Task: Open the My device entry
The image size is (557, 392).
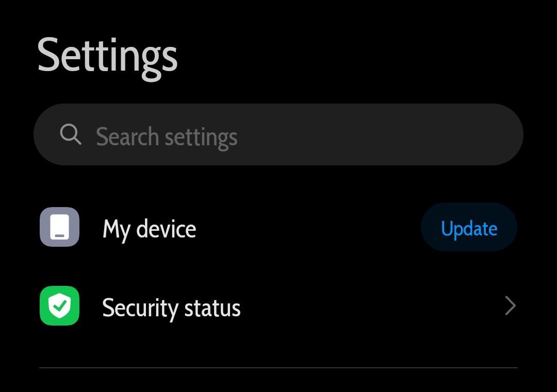Action: (x=149, y=229)
